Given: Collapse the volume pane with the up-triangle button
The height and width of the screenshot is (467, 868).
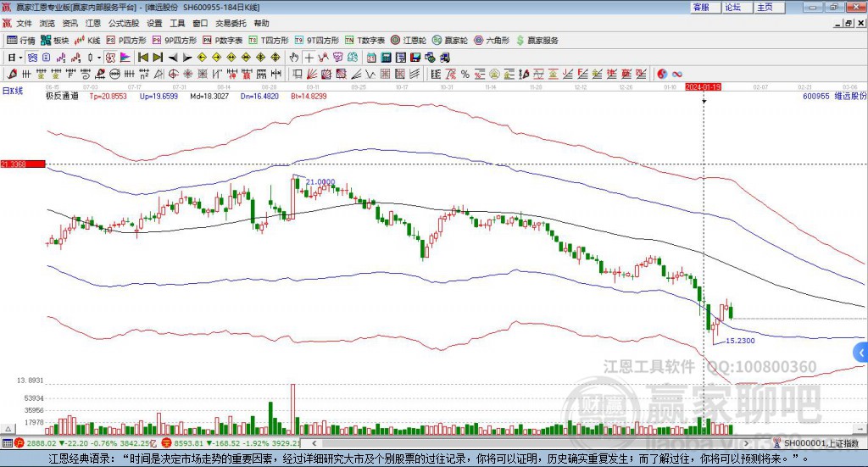Looking at the screenshot, I should point(8,429).
